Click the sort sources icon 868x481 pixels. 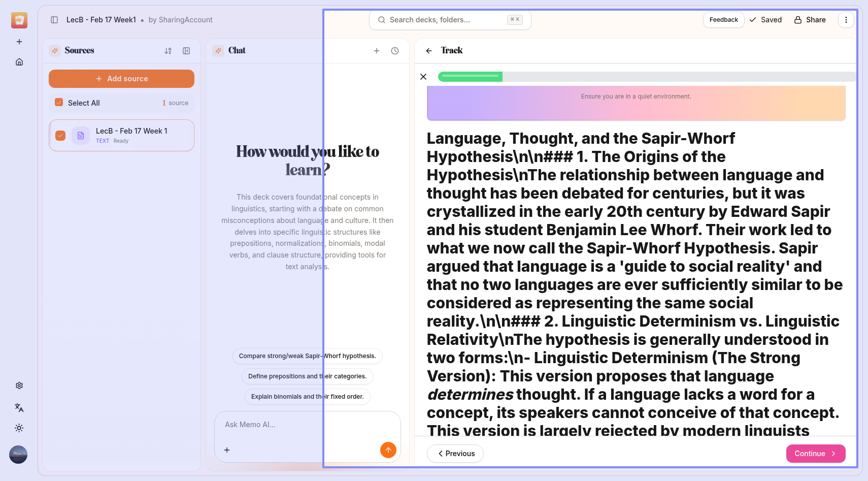(x=168, y=51)
